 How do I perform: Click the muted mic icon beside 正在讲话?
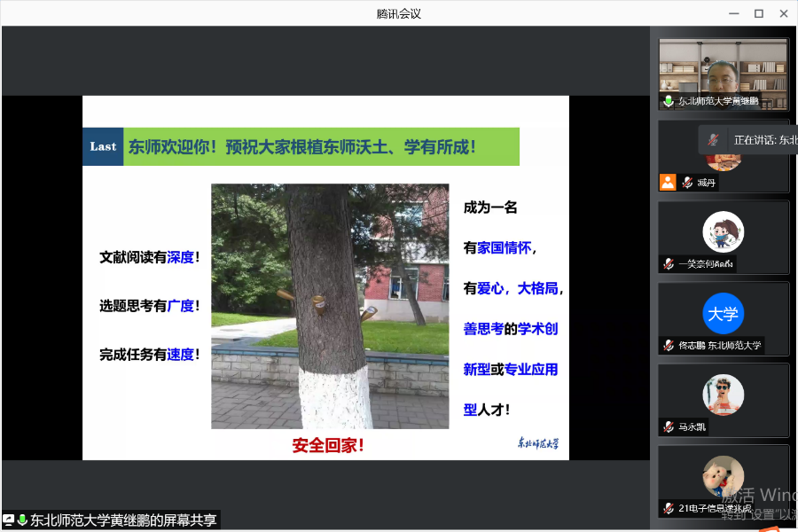pos(714,139)
